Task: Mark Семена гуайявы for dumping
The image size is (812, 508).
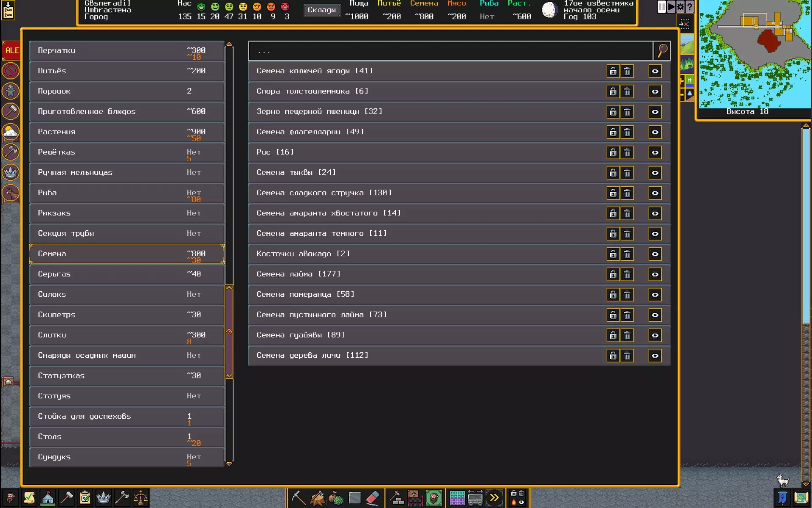Action: [x=627, y=335]
